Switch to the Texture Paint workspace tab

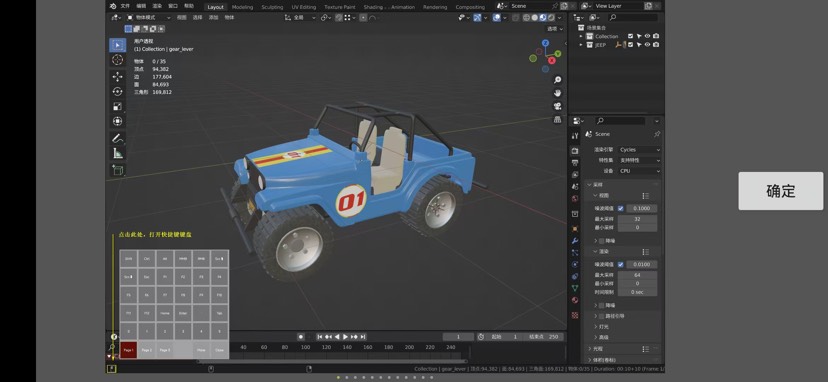tap(340, 7)
